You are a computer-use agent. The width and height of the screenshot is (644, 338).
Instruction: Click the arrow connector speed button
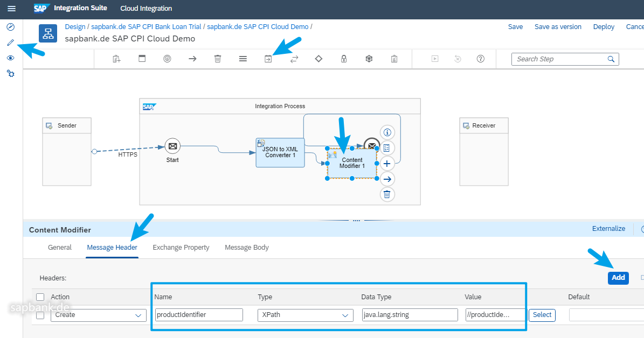click(x=387, y=179)
